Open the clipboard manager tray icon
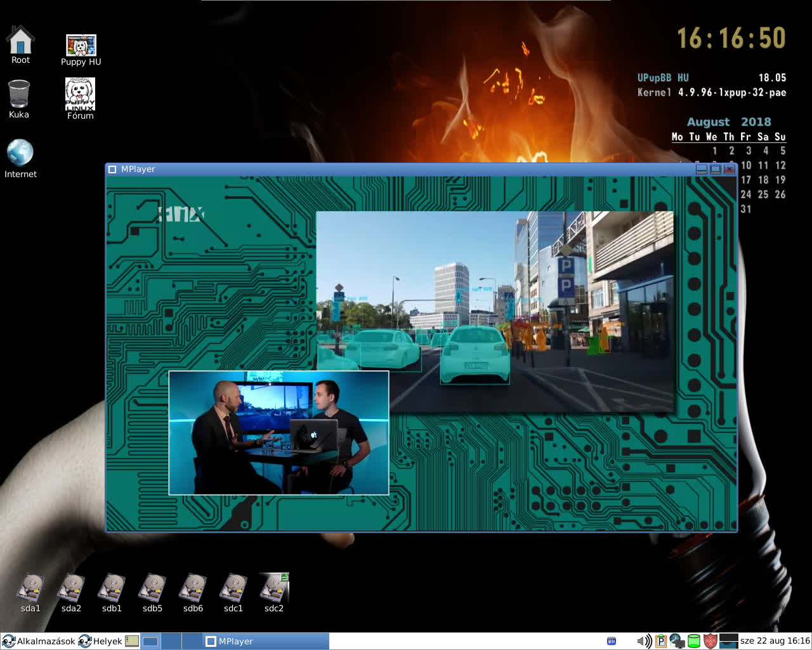812x650 pixels. (661, 641)
